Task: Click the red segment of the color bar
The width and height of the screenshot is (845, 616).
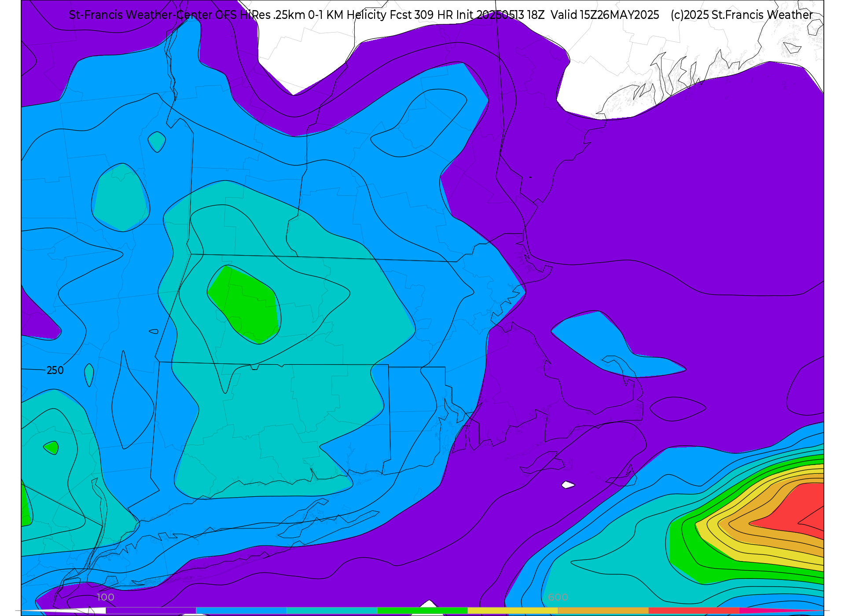Action: 694,610
